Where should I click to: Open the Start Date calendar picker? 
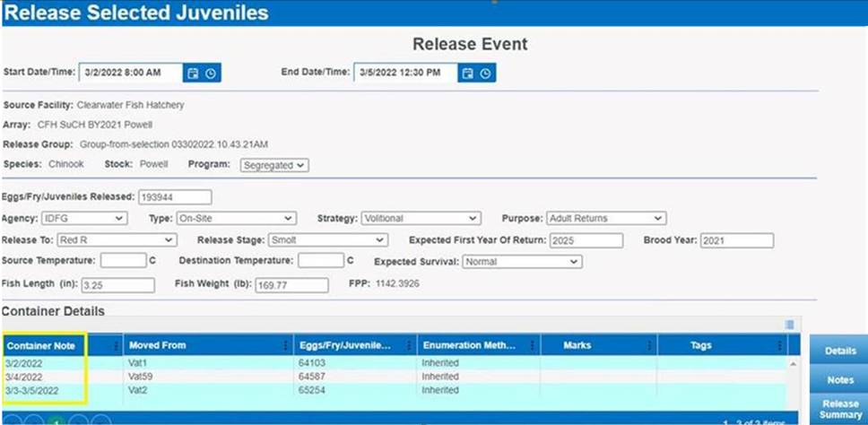click(x=192, y=73)
